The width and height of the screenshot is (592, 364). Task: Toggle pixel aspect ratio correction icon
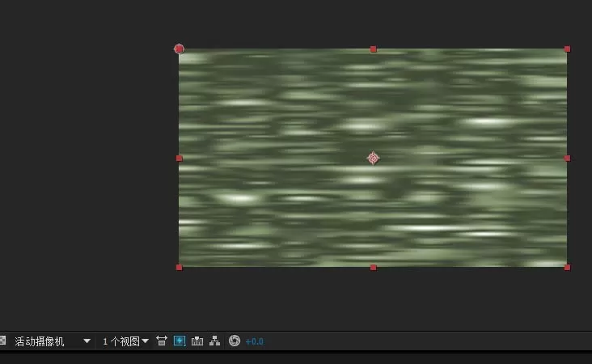162,341
